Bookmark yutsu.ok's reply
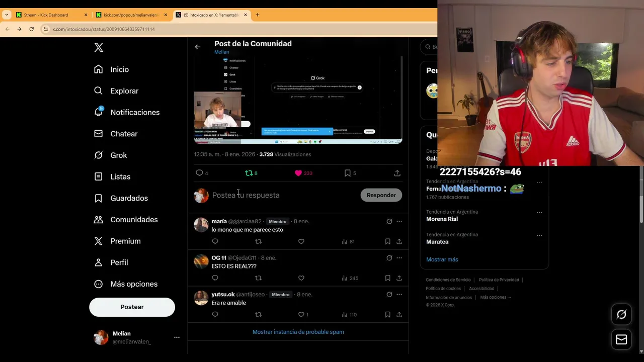The width and height of the screenshot is (644, 362). coord(387,315)
